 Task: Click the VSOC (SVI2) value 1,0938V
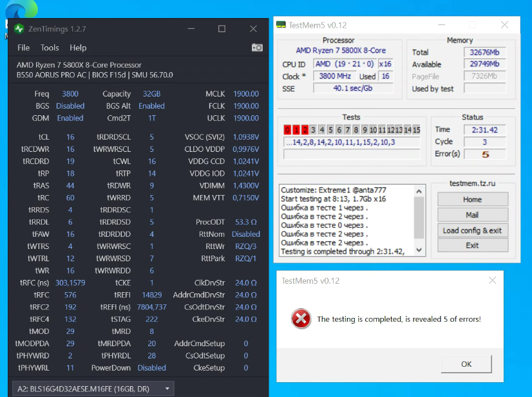[246, 137]
